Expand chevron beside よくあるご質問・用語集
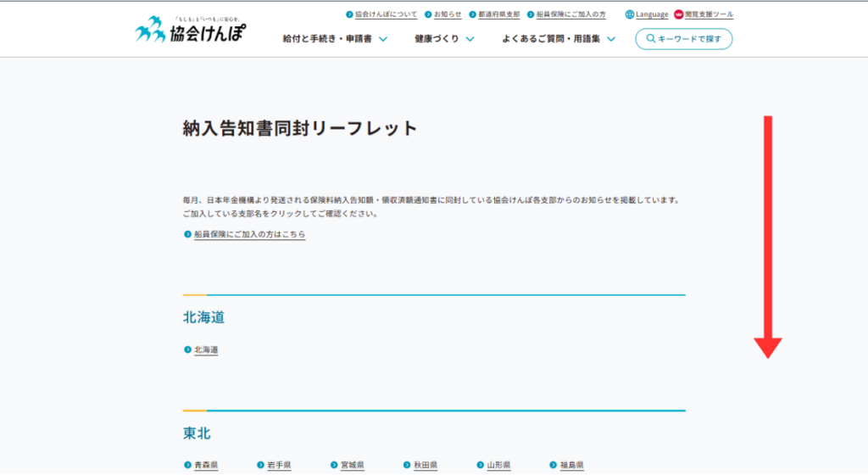 (611, 39)
